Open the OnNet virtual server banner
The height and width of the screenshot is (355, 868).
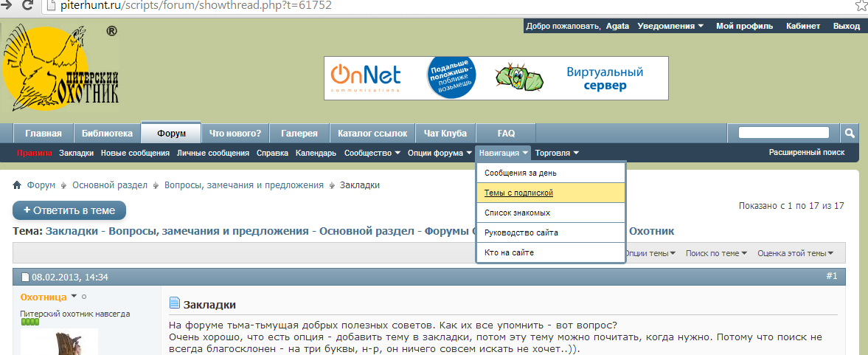pos(496,78)
